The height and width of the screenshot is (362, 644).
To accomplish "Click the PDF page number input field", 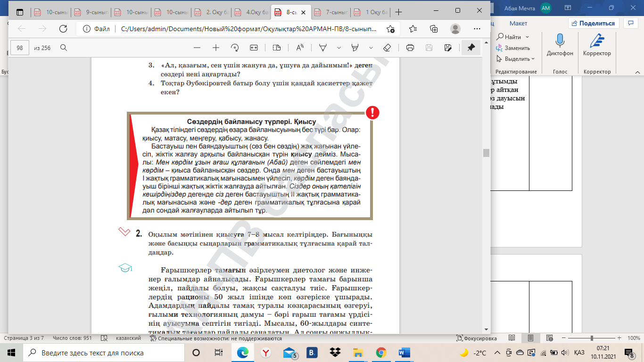I will click(20, 48).
